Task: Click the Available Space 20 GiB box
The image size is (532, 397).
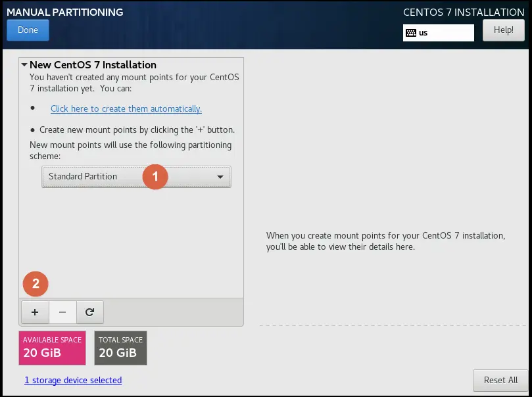Action: click(52, 348)
